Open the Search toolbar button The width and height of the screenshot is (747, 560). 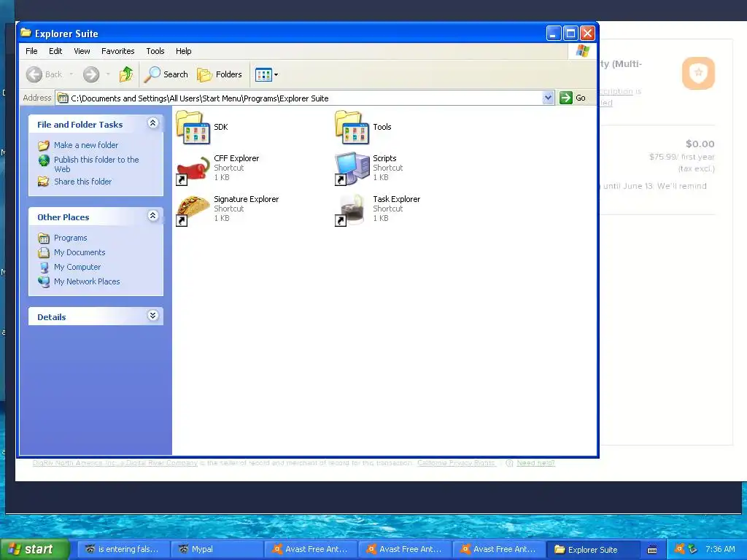(166, 74)
